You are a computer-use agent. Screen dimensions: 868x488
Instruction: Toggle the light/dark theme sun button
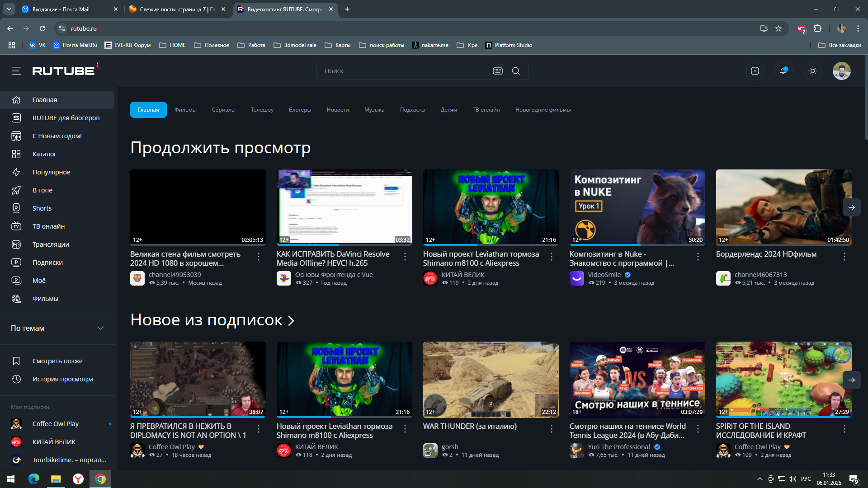tap(812, 71)
